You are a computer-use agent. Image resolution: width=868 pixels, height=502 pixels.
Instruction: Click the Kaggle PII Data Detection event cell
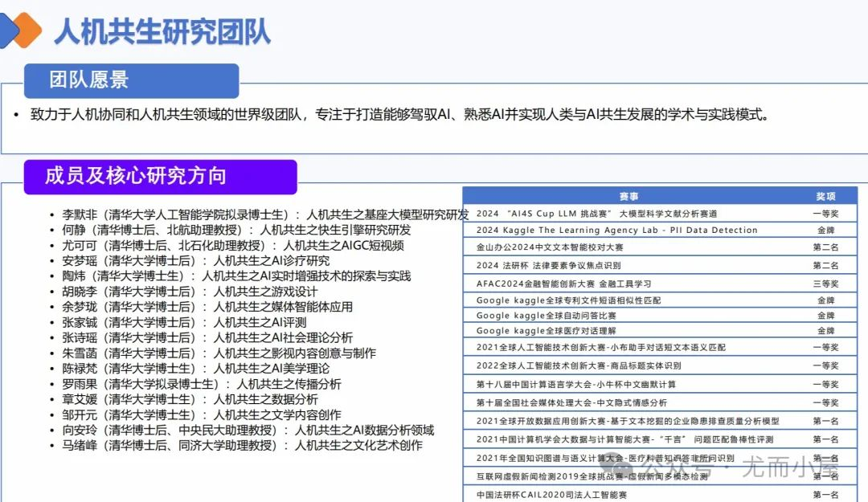[616, 231]
